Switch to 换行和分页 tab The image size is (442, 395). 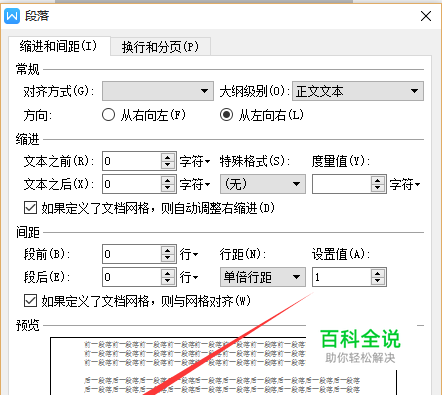pos(160,47)
